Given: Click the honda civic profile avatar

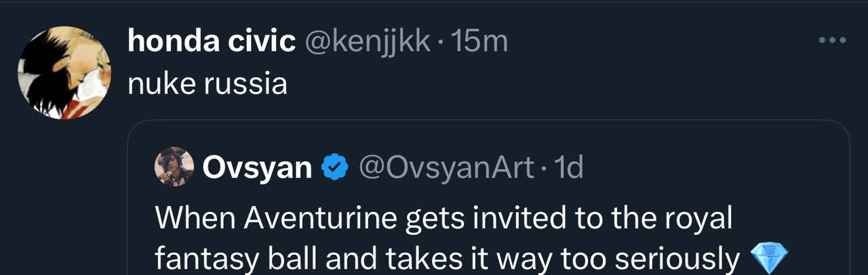Looking at the screenshot, I should (x=63, y=73).
